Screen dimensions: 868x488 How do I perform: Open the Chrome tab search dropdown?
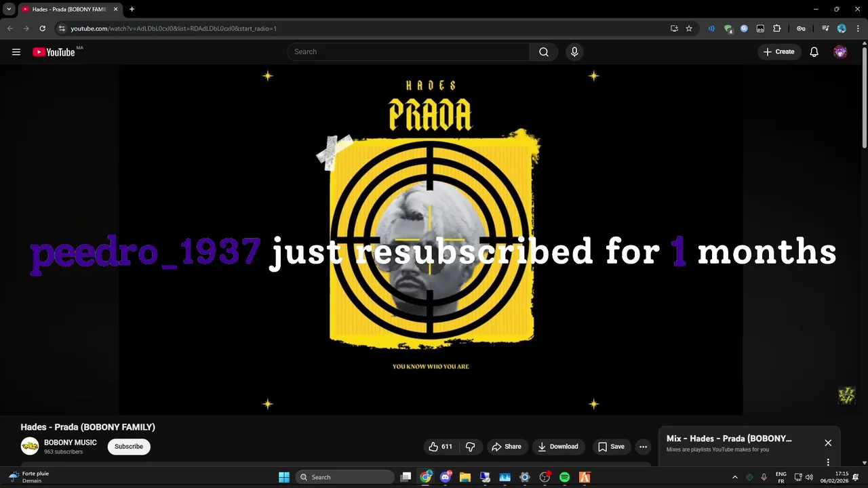pyautogui.click(x=9, y=9)
